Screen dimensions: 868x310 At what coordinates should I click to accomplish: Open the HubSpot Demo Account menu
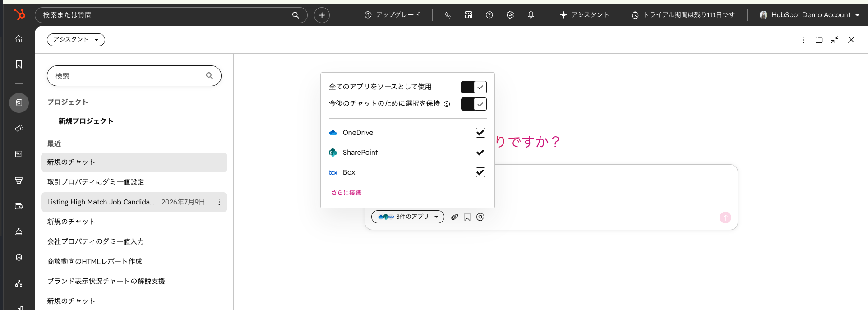point(809,15)
